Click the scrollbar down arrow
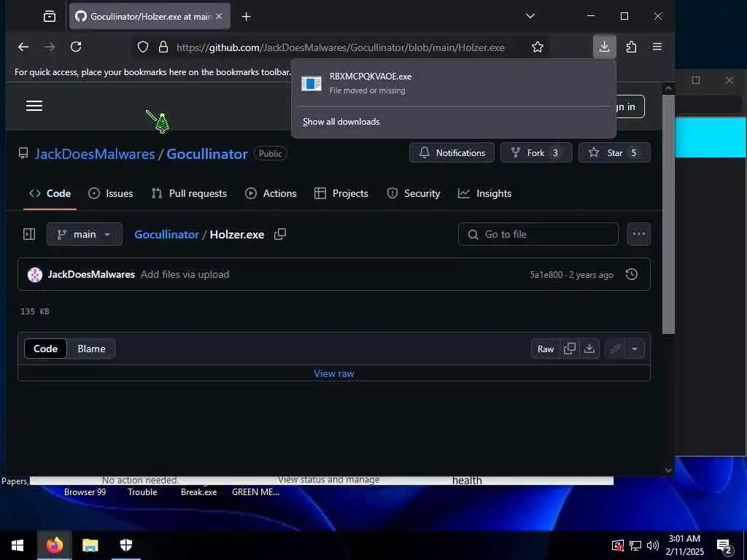This screenshot has height=560, width=747. (668, 470)
